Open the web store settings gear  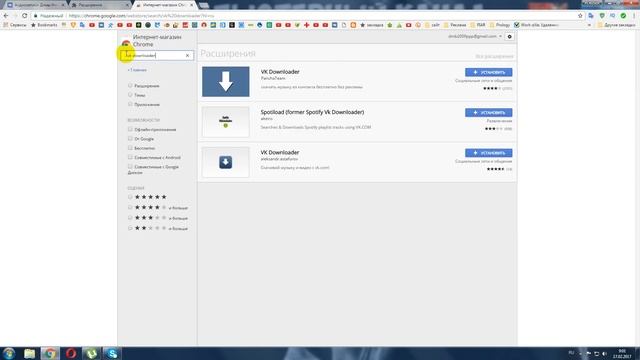509,37
